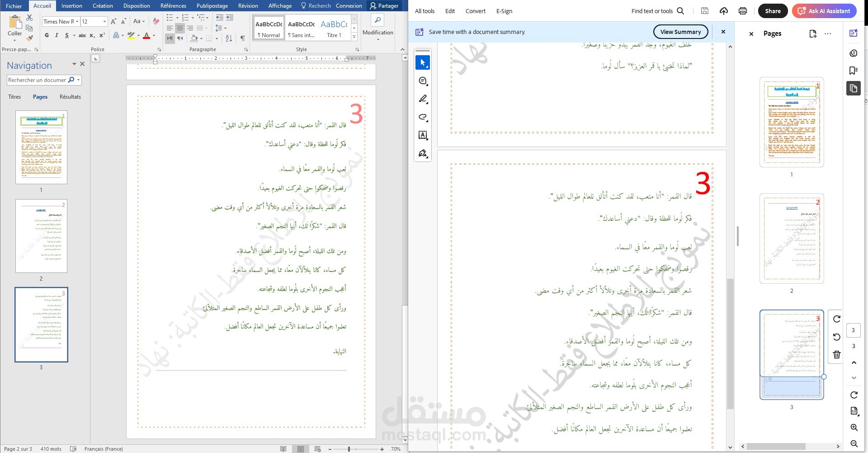Select the arrow selection tool in Acrobat
This screenshot has width=868, height=453.
423,63
